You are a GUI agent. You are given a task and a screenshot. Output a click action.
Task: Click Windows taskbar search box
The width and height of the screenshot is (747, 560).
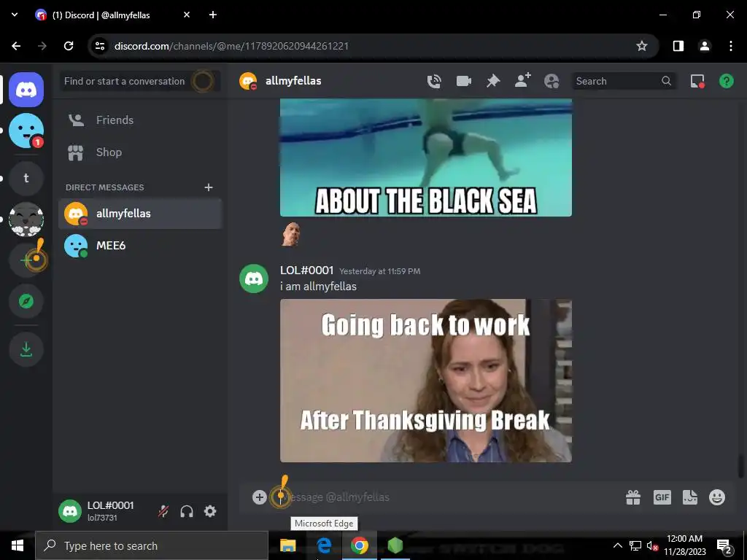pyautogui.click(x=152, y=545)
